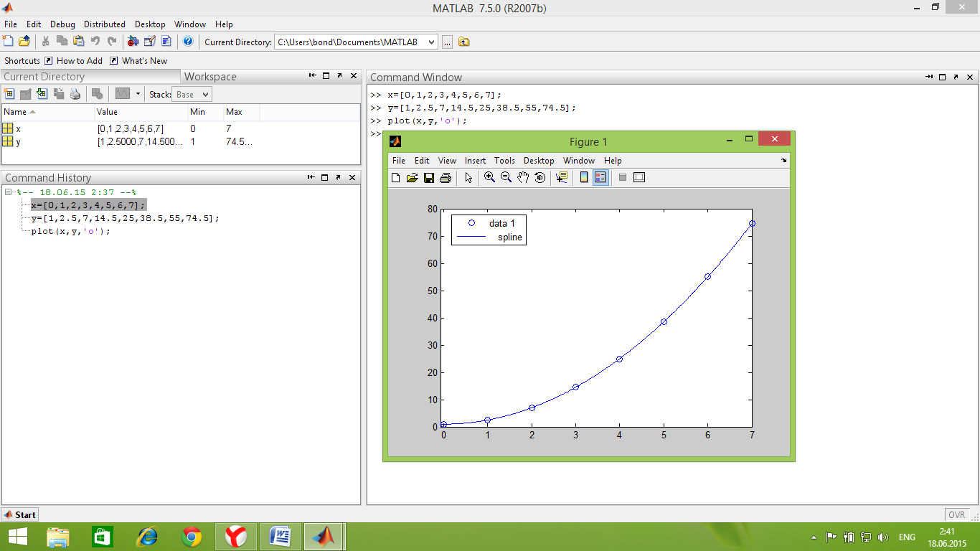Click Save Figure floppy disk icon

pos(428,177)
